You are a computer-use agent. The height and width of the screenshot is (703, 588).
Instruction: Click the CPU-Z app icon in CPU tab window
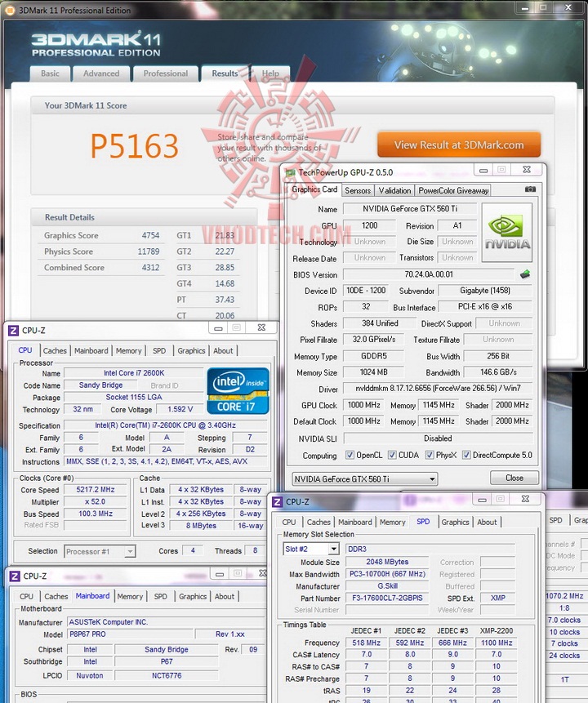[x=13, y=331]
